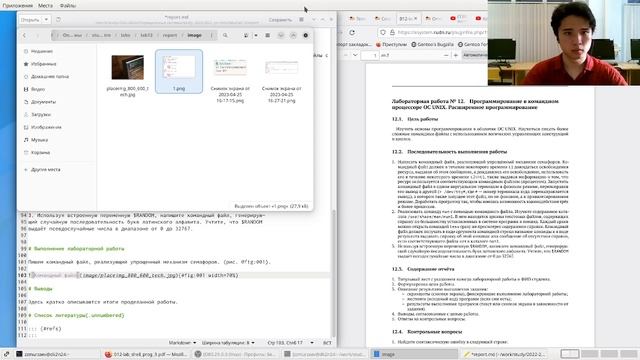Go to the 'lab12' folder in the path bar

pyautogui.click(x=147, y=36)
